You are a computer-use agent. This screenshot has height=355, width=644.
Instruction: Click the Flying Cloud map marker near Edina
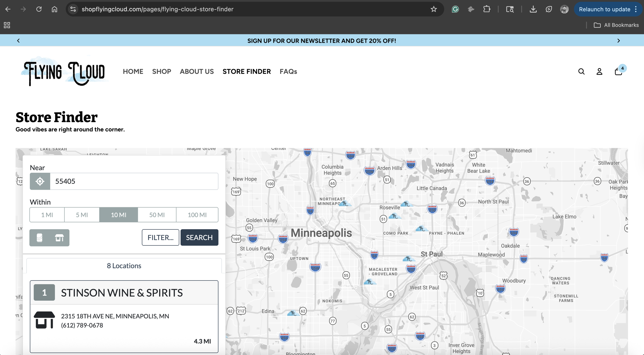click(x=293, y=313)
